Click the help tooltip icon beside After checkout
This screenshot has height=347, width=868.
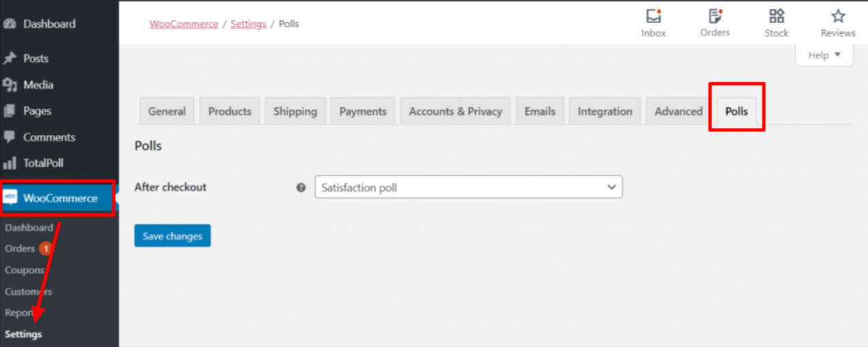(x=301, y=188)
